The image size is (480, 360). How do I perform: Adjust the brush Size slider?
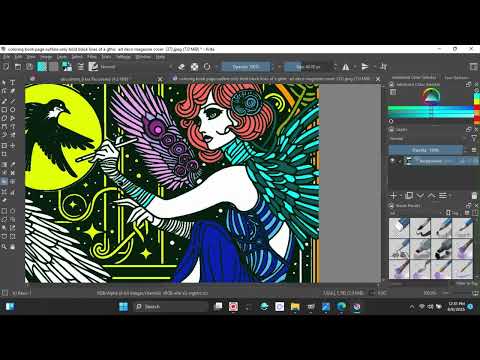[x=308, y=67]
